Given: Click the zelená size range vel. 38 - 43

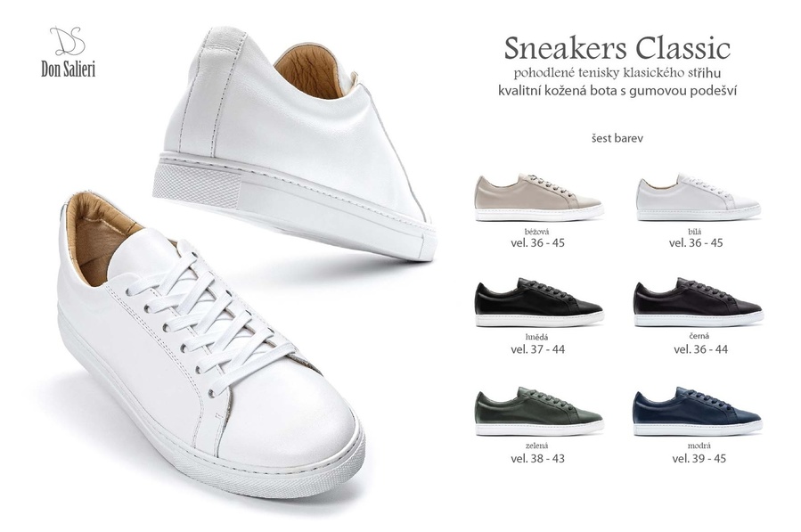Looking at the screenshot, I should (537, 458).
